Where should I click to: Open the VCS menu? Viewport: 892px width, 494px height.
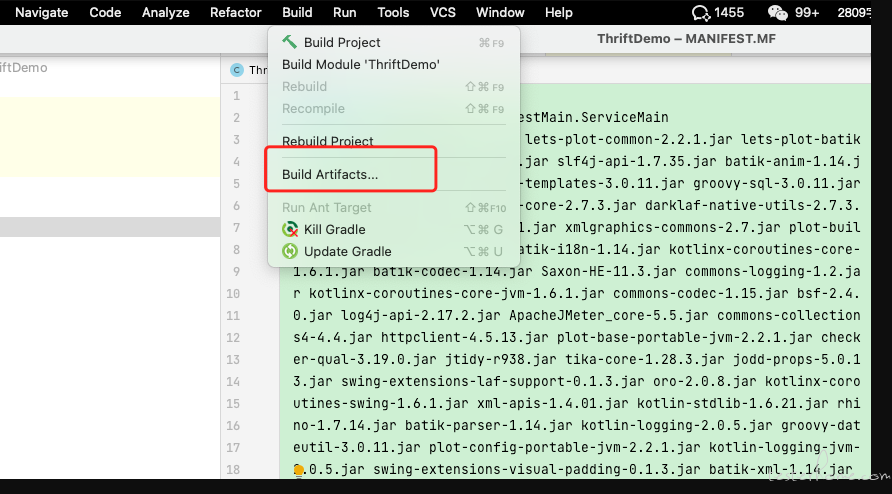[x=443, y=13]
